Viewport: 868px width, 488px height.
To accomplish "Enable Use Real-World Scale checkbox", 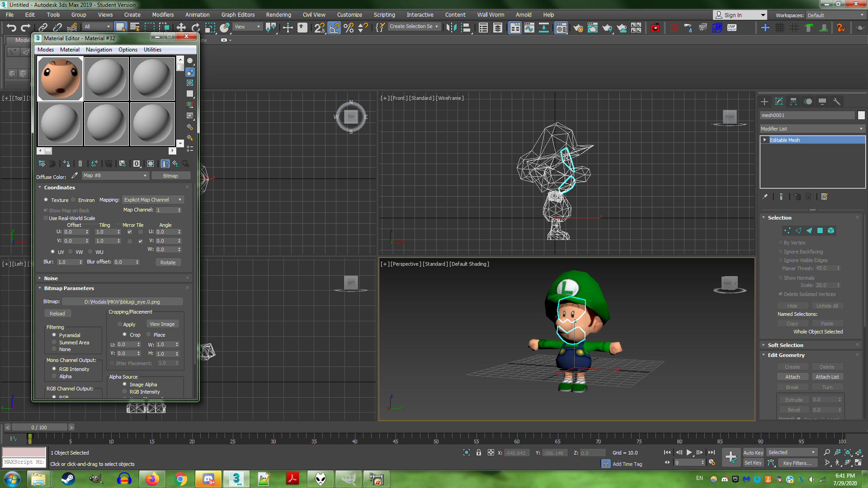I will point(46,218).
